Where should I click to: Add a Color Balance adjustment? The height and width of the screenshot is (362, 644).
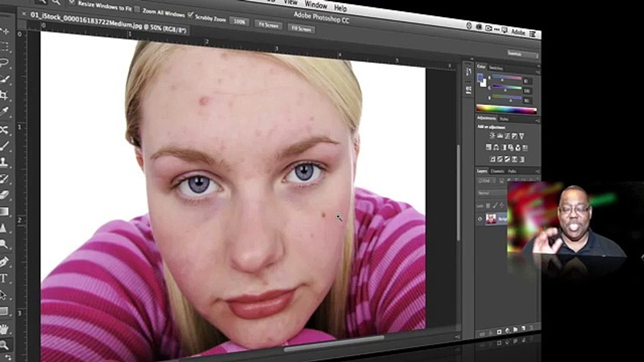point(496,147)
